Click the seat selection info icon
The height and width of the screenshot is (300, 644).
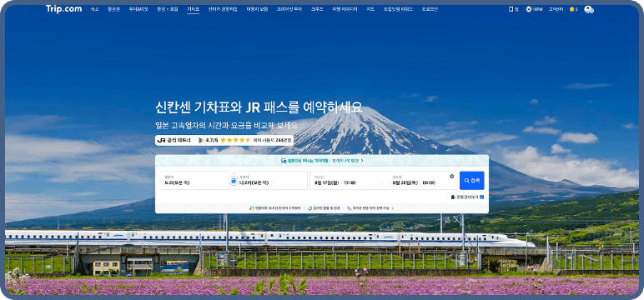click(349, 208)
